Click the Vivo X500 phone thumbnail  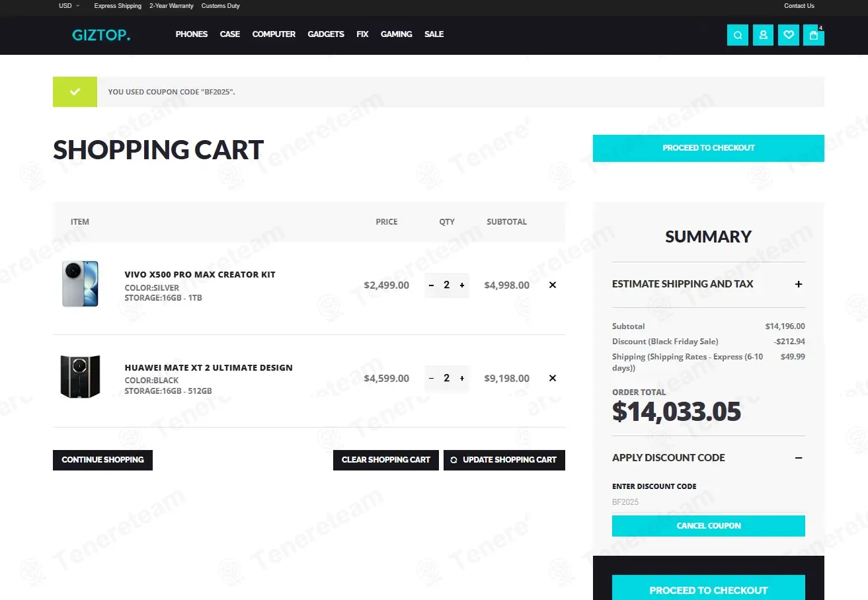80,284
